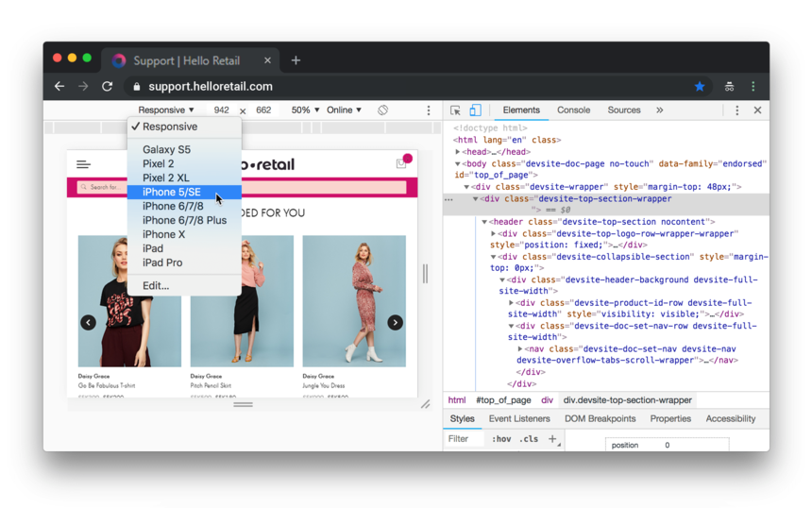
Task: Open the hamburger menu on the webpage
Action: (x=84, y=164)
